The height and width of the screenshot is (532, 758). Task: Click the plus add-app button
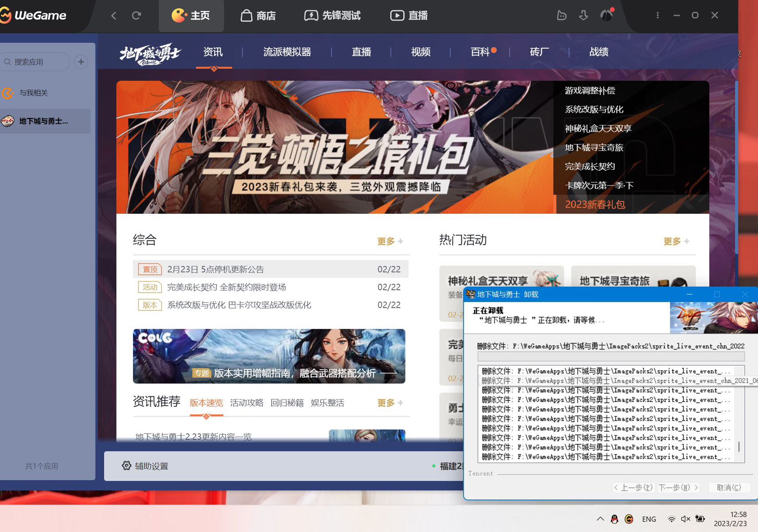(x=81, y=62)
